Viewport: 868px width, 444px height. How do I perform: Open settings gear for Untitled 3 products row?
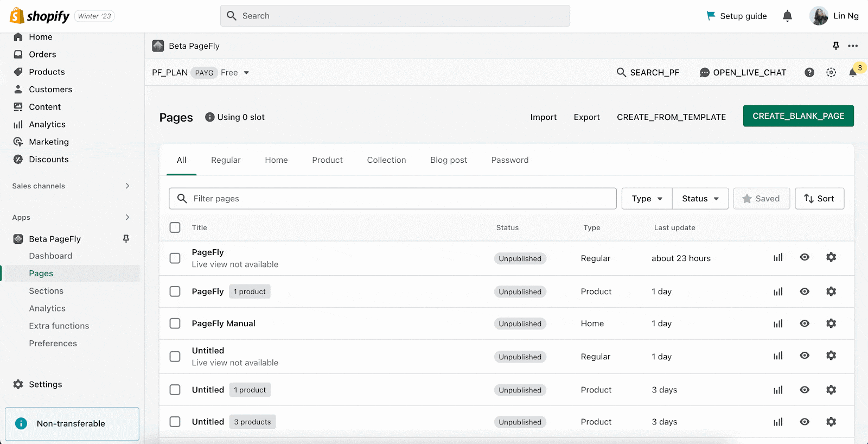click(x=831, y=421)
